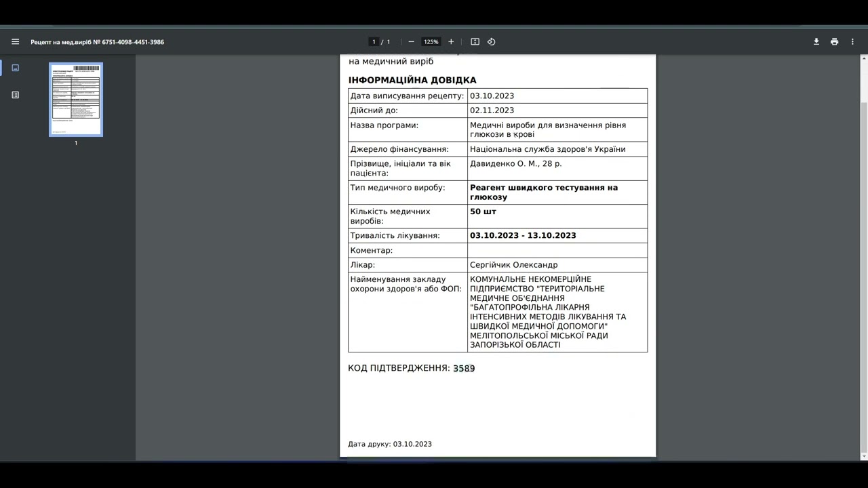Click the 'Тривалість лікування:' label

coord(395,235)
